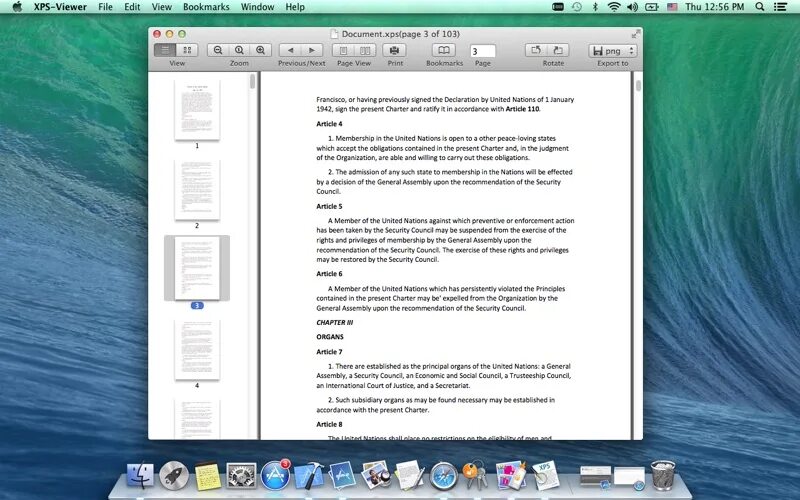Select two-page view
The width and height of the screenshot is (800, 500).
(x=365, y=50)
